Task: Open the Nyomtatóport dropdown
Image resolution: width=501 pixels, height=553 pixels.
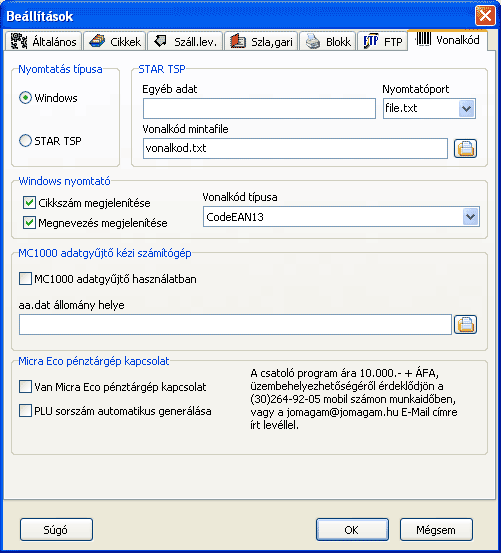Action: tap(466, 108)
